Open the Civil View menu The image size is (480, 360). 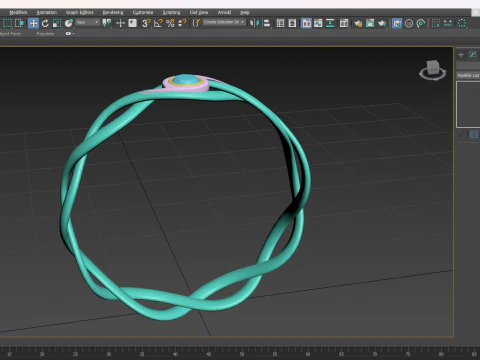(x=199, y=12)
